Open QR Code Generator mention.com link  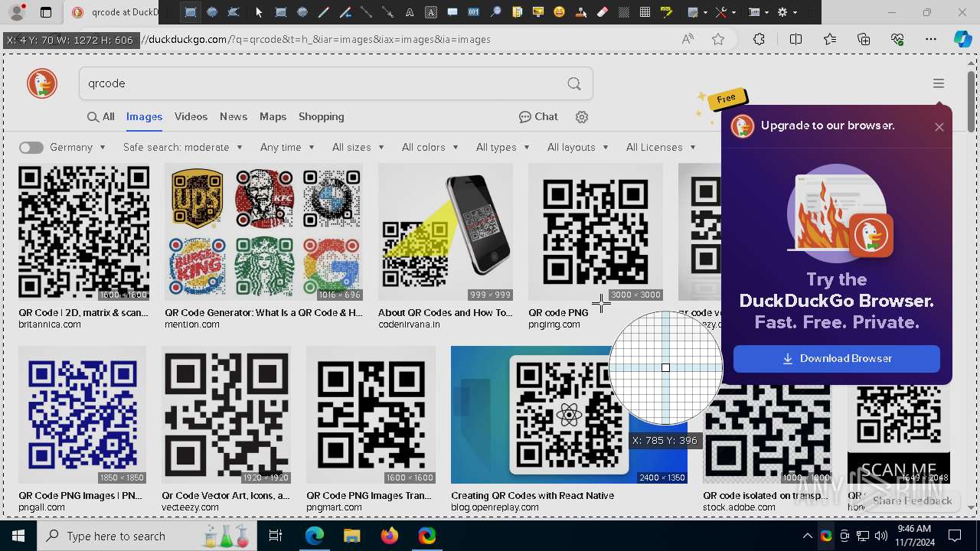pos(263,313)
